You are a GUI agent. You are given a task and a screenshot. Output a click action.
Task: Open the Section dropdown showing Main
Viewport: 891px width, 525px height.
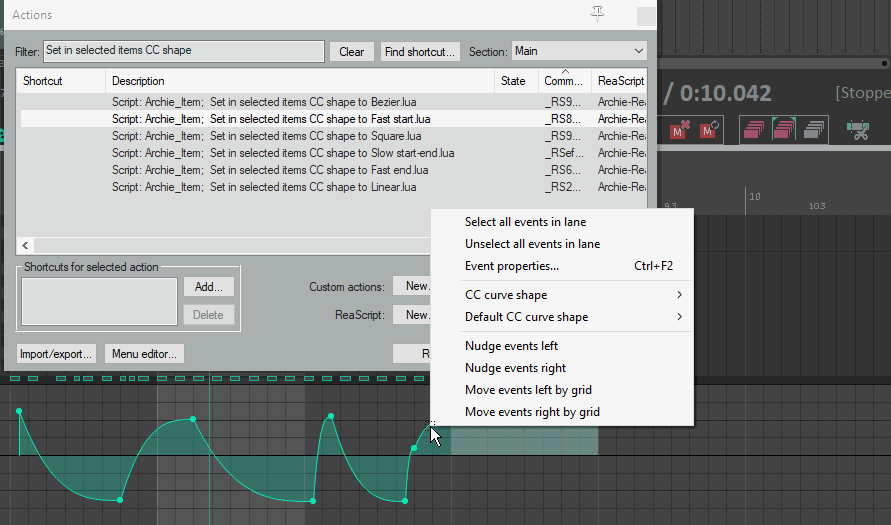(579, 51)
